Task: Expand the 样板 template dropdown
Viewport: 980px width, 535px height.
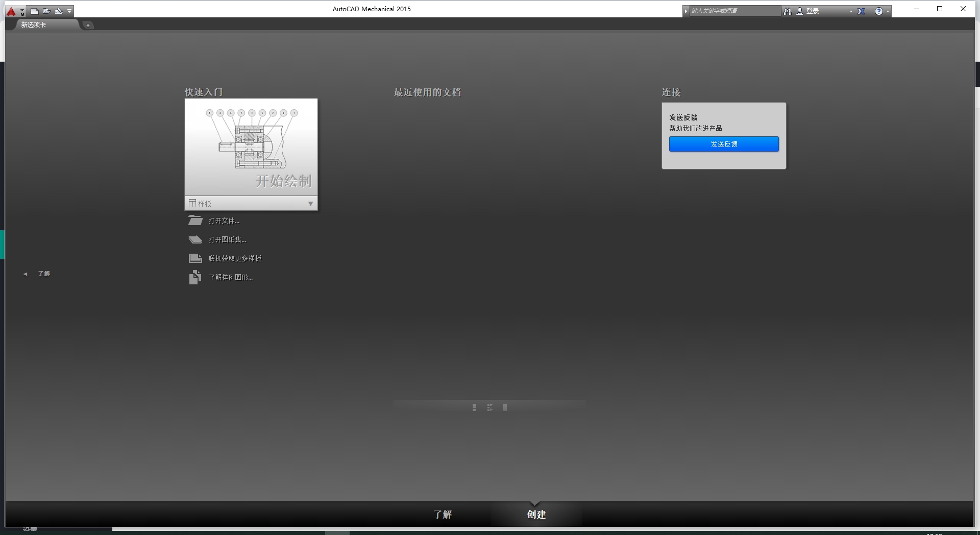Action: click(x=251, y=203)
